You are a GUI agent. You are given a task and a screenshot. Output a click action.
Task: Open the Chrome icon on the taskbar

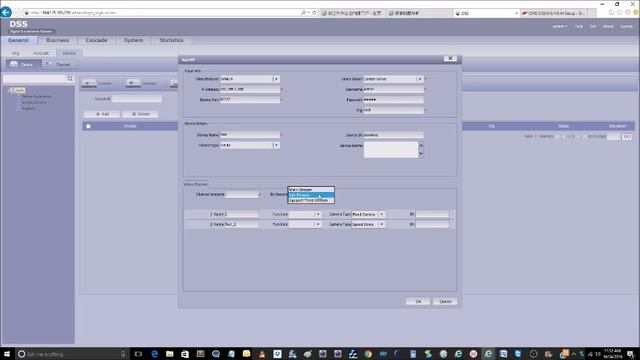pos(368,354)
